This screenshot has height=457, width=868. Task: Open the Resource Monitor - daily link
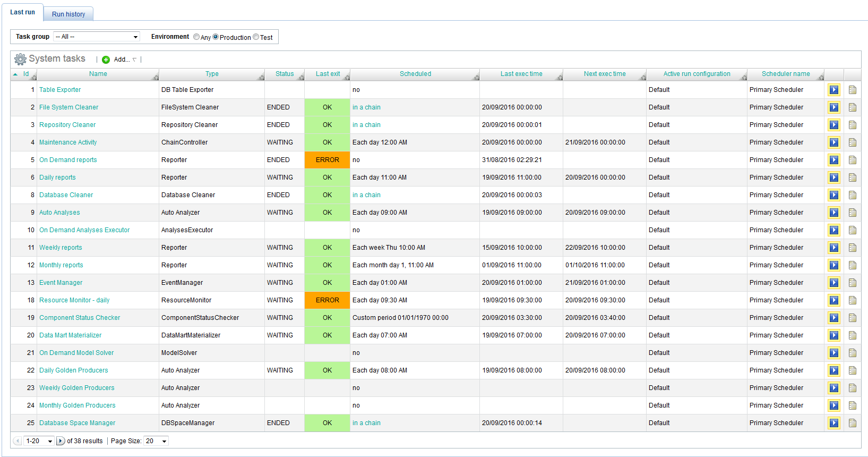[74, 300]
